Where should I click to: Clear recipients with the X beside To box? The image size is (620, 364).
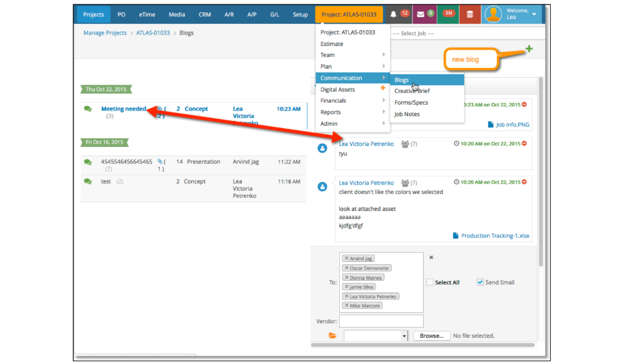[x=431, y=257]
